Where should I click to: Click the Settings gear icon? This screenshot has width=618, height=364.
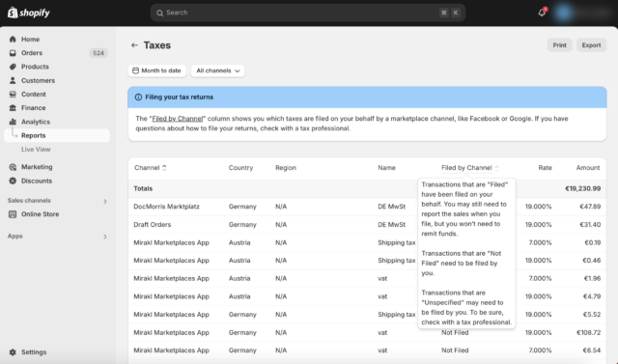13,352
